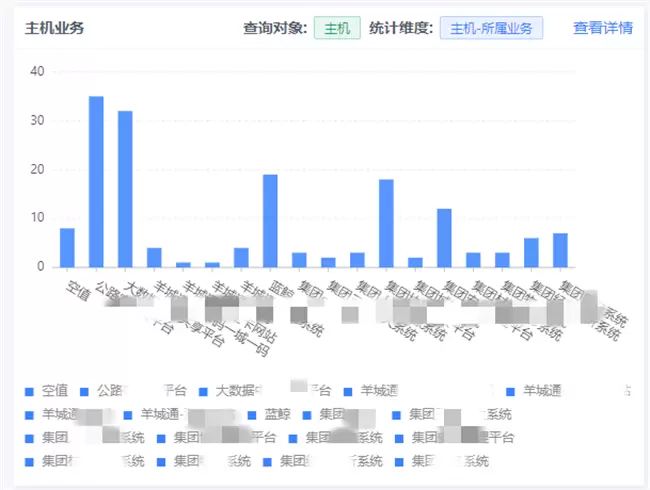Click the bar with value near 12
650x490 pixels.
click(x=444, y=238)
